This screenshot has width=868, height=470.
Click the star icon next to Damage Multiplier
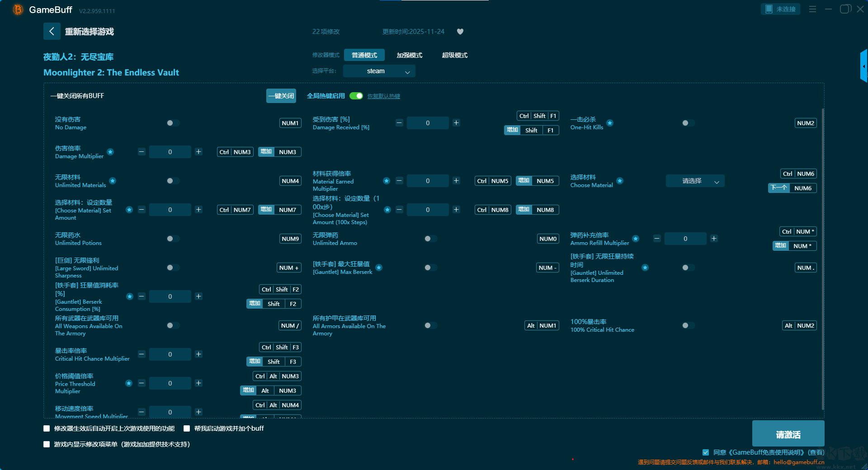pyautogui.click(x=110, y=152)
